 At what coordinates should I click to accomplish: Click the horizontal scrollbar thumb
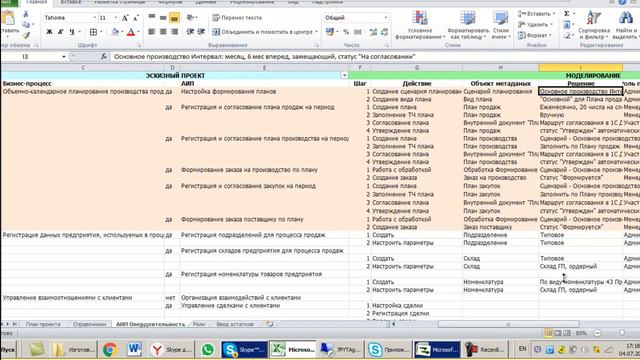508,324
